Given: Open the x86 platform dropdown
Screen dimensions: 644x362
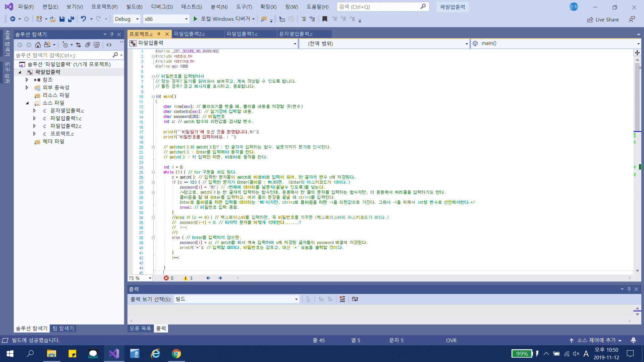Looking at the screenshot, I should pyautogui.click(x=186, y=19).
